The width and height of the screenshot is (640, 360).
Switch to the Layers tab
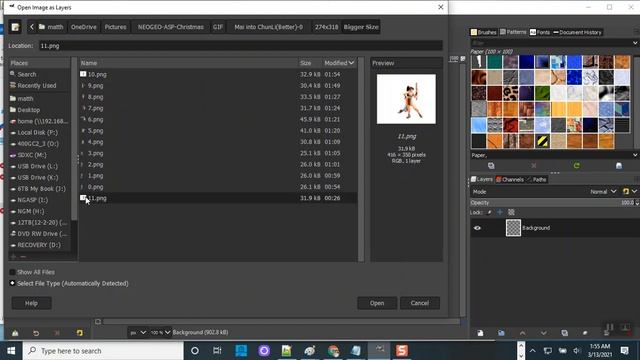click(482, 179)
